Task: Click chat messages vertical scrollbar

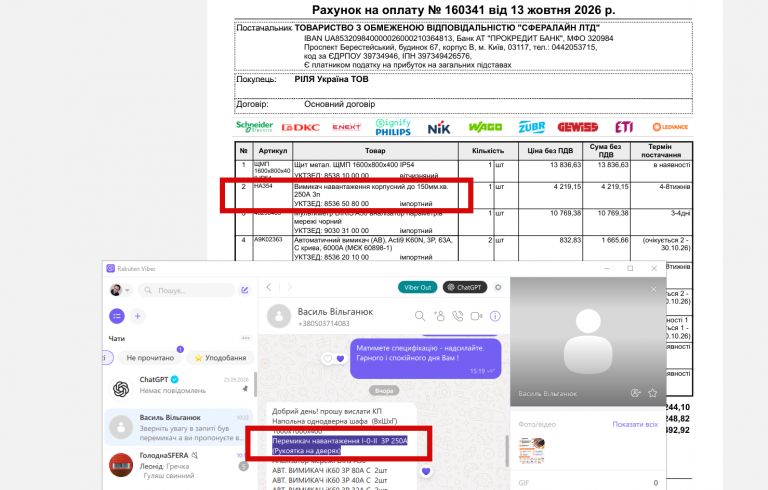Action: tap(506, 451)
